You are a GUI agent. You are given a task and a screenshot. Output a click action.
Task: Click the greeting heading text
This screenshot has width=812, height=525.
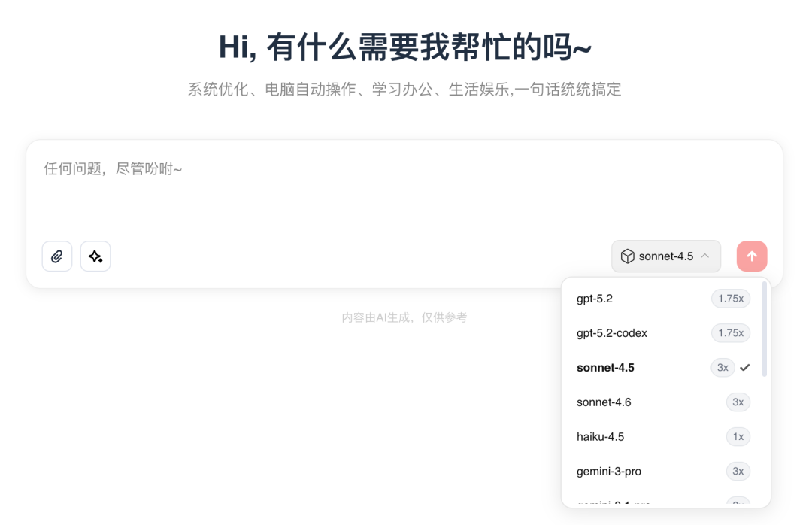[x=405, y=47]
